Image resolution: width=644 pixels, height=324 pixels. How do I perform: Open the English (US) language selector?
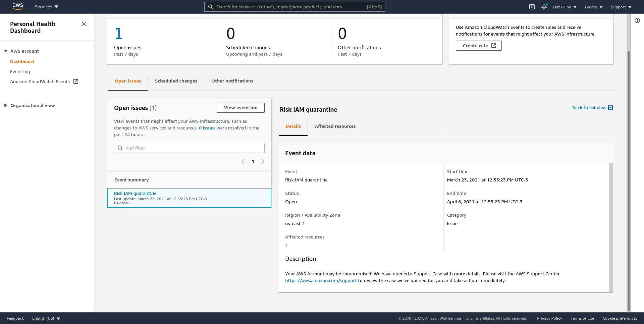click(46, 318)
